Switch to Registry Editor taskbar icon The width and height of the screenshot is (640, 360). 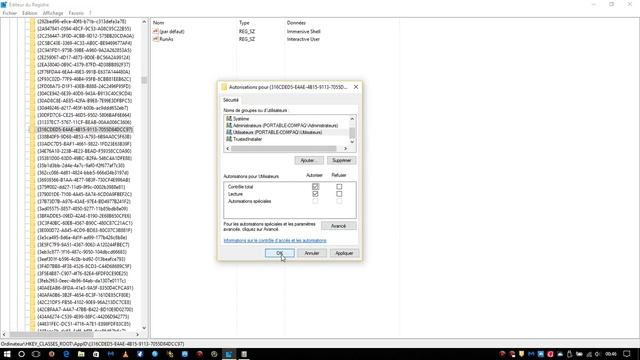[229, 354]
